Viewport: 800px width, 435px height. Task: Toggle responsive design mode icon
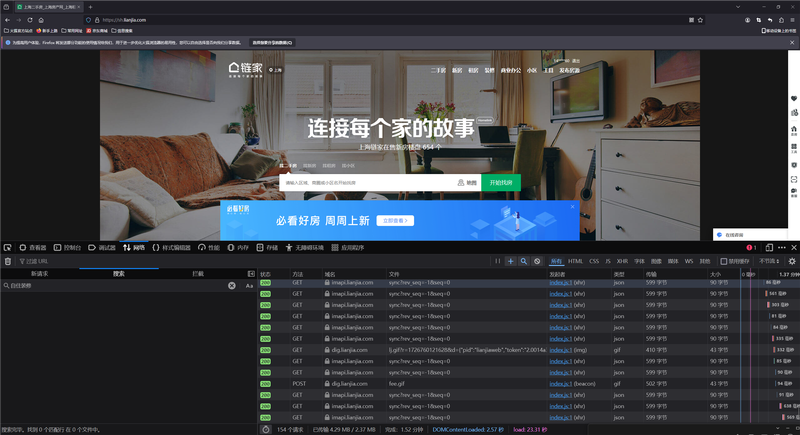pyautogui.click(x=769, y=247)
